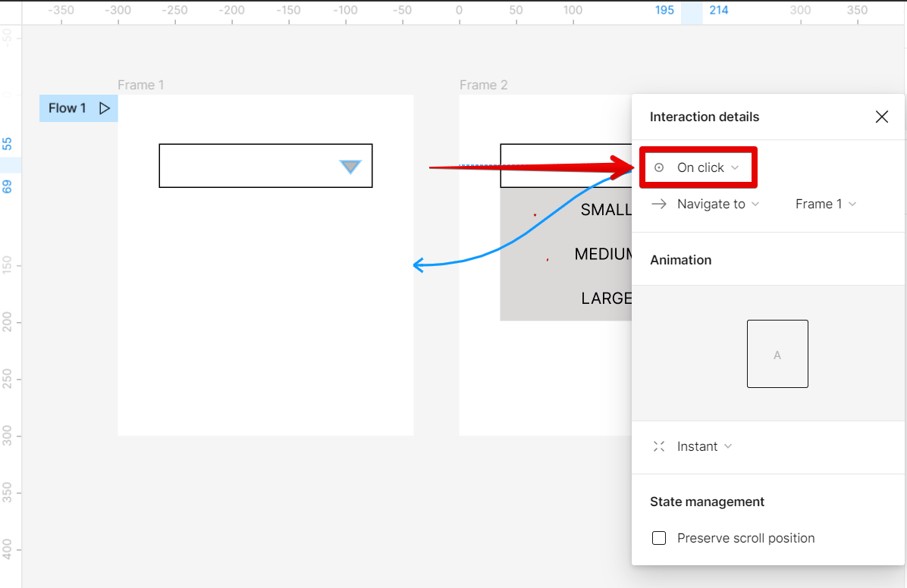Click the Instant easing icon

[658, 446]
